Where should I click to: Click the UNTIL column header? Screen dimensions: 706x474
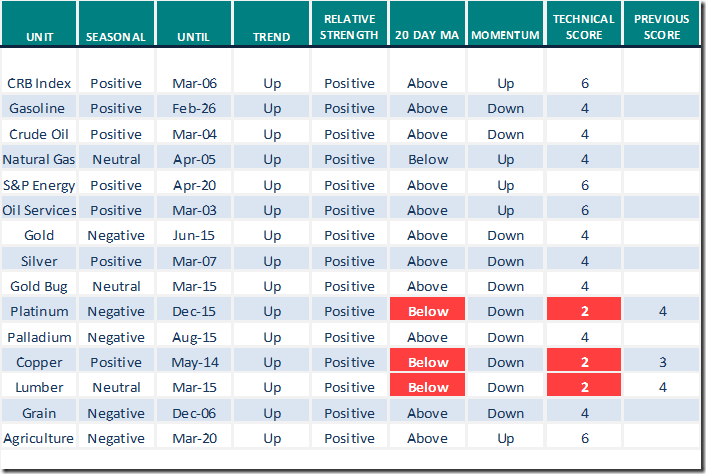193,36
